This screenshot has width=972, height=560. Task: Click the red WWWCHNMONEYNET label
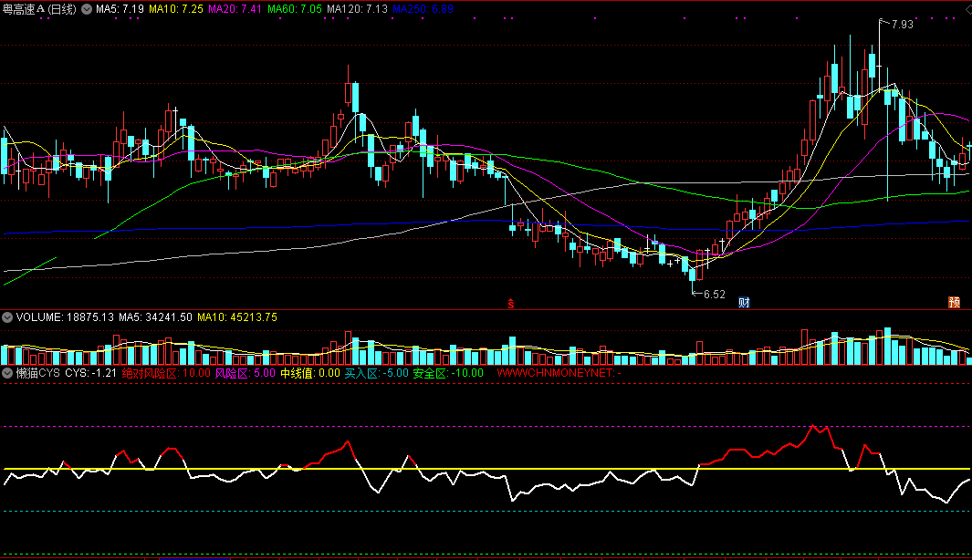pyautogui.click(x=559, y=373)
